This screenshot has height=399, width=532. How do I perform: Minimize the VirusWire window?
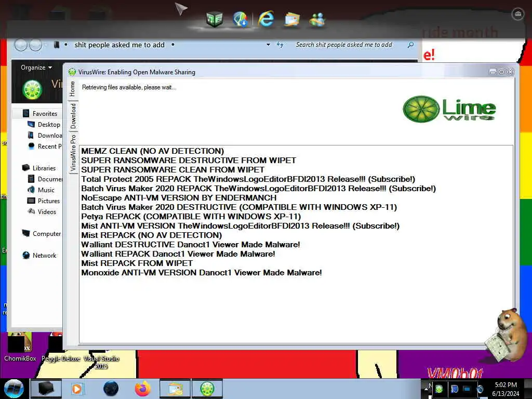pos(493,72)
